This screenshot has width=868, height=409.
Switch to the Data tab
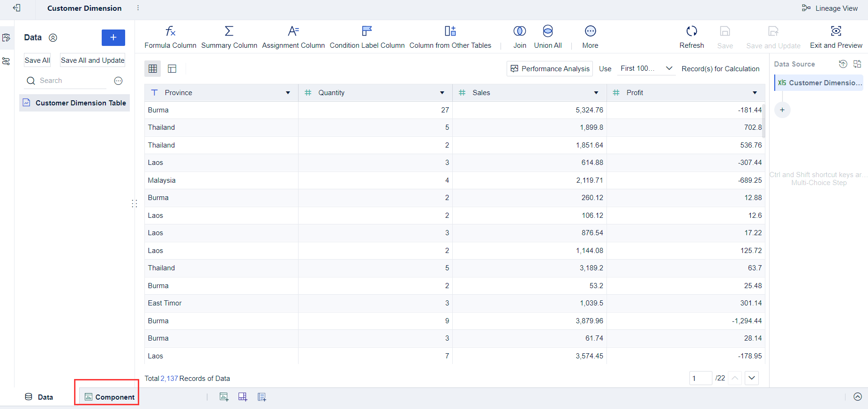39,397
